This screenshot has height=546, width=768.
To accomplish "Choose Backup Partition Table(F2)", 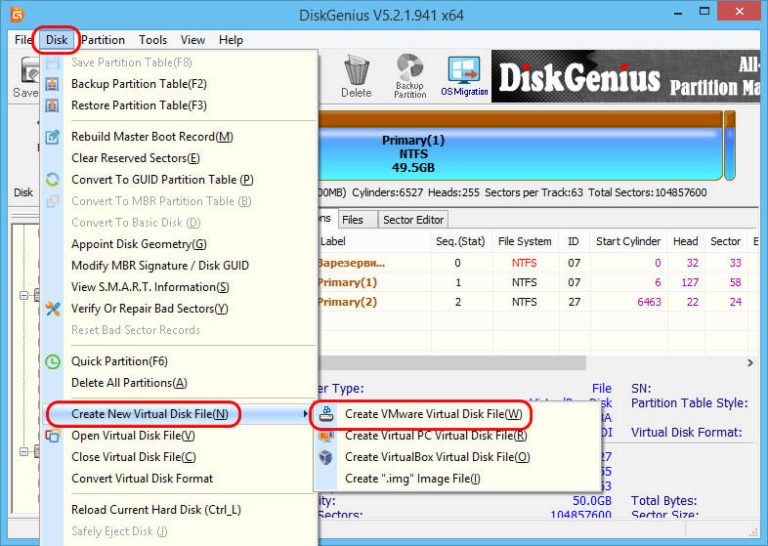I will 139,84.
